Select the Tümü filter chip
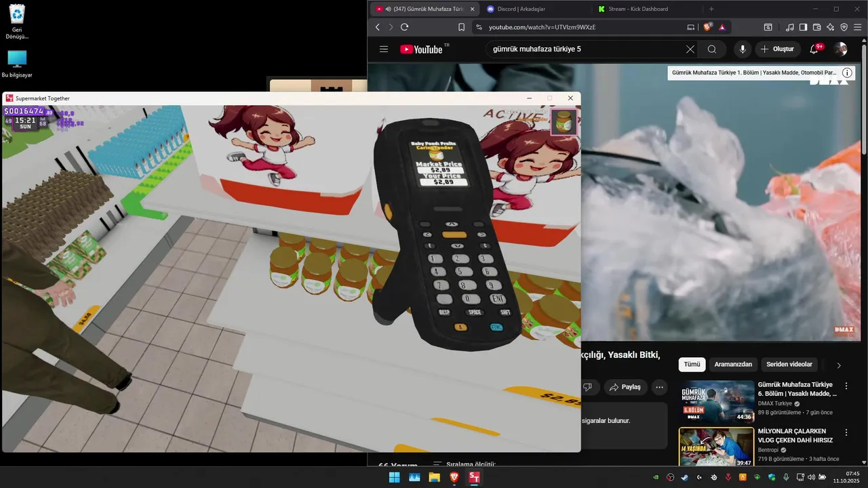This screenshot has height=488, width=868. [x=692, y=365]
